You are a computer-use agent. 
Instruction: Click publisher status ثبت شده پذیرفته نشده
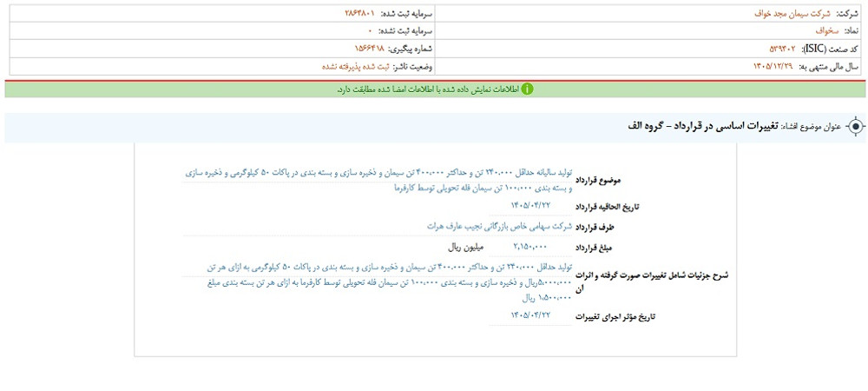click(355, 66)
